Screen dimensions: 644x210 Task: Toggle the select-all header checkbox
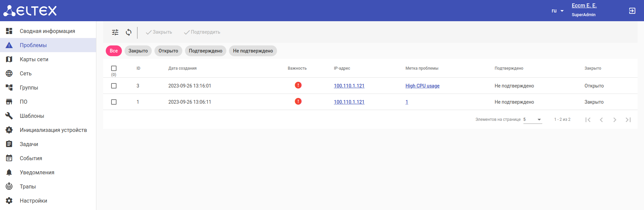click(114, 68)
